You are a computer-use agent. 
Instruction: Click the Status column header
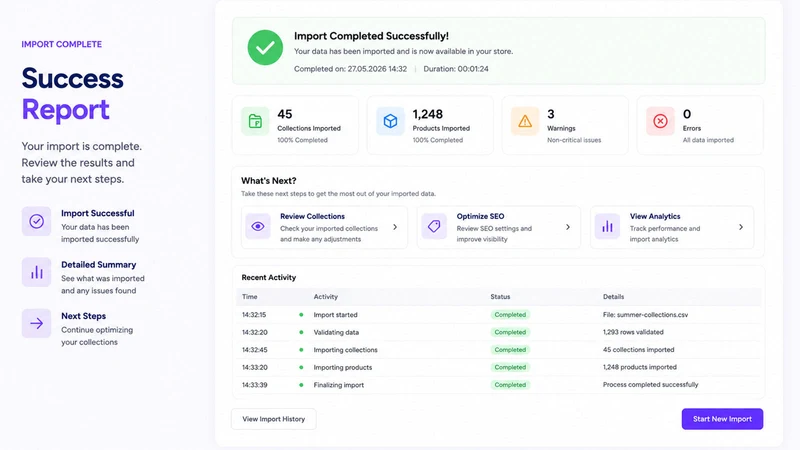coord(500,296)
